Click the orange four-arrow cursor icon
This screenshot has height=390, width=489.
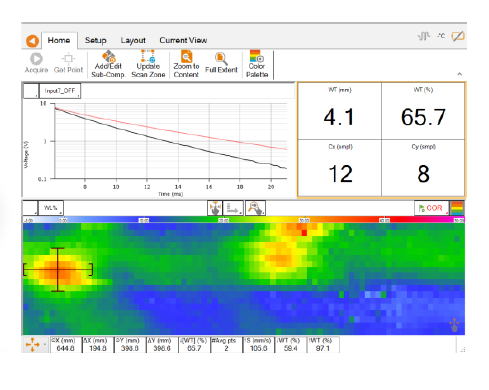click(33, 344)
